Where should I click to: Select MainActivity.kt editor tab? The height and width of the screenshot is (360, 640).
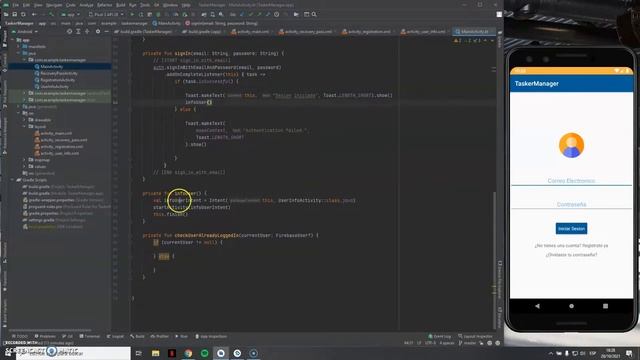(474, 31)
